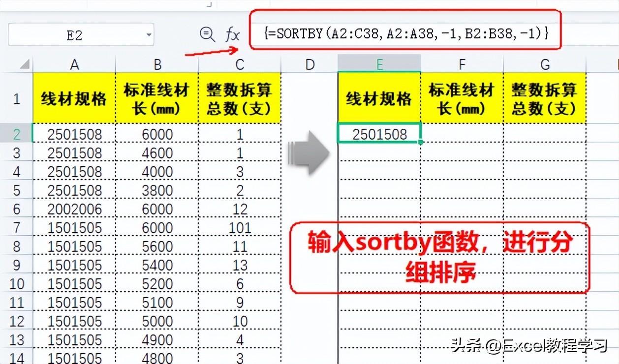Image resolution: width=619 pixels, height=364 pixels.
Task: Click the gray arrow shape in column D
Action: [309, 153]
